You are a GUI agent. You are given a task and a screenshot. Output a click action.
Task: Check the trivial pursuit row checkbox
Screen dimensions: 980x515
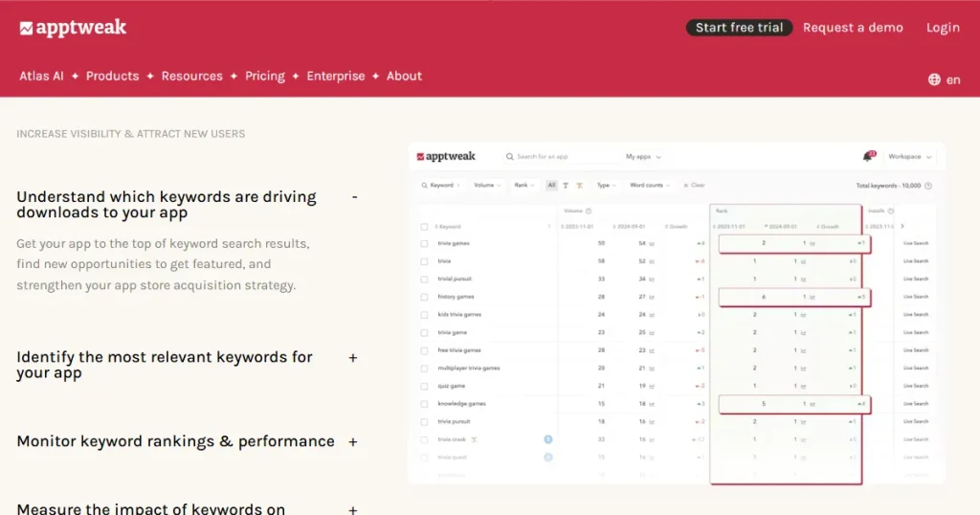click(x=424, y=280)
